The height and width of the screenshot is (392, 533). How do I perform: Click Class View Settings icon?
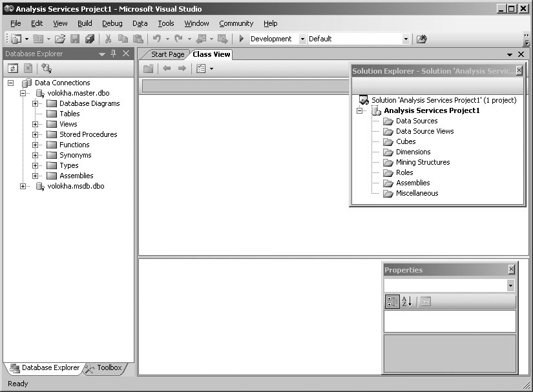(201, 68)
